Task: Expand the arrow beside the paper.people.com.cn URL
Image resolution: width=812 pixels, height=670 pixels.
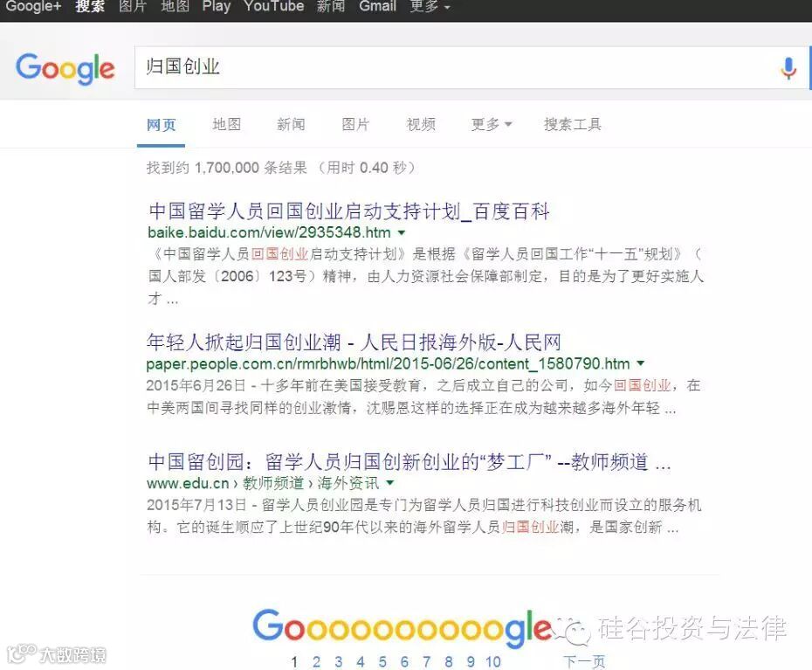Action: [x=641, y=363]
